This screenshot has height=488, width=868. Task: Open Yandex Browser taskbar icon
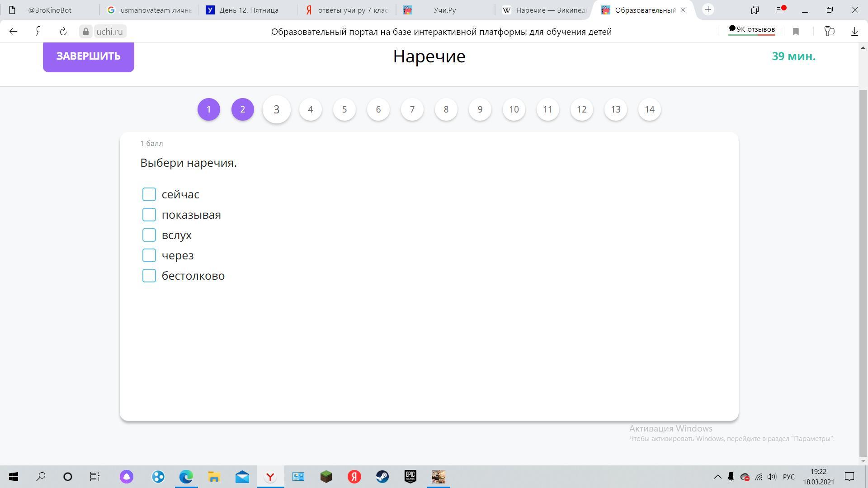(270, 477)
